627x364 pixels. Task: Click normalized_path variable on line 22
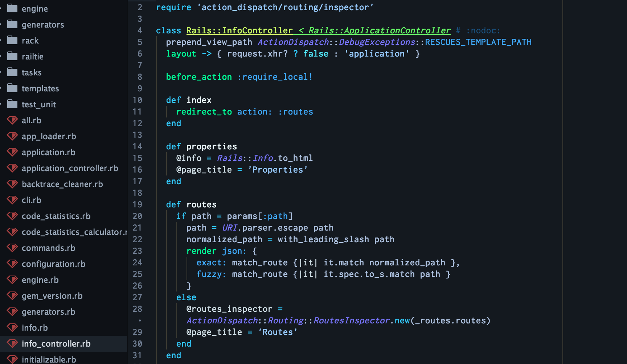224,239
